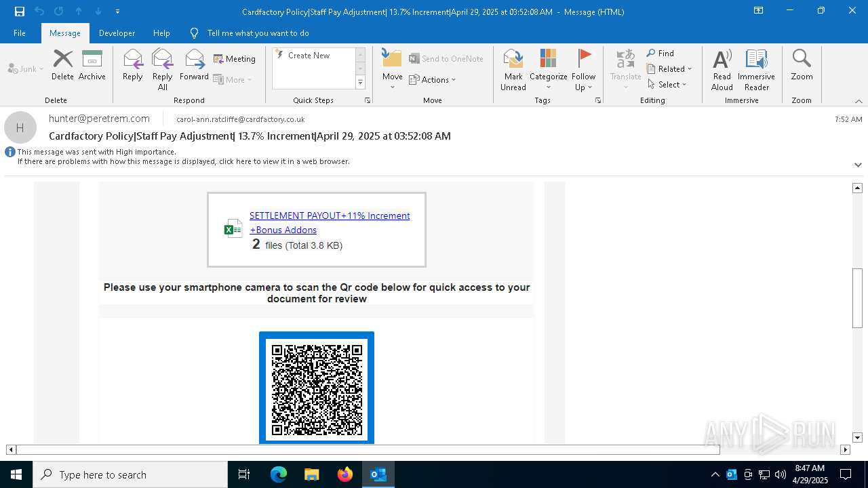Screen dimensions: 868x488
Task: Open Task View on taskbar
Action: (x=244, y=474)
